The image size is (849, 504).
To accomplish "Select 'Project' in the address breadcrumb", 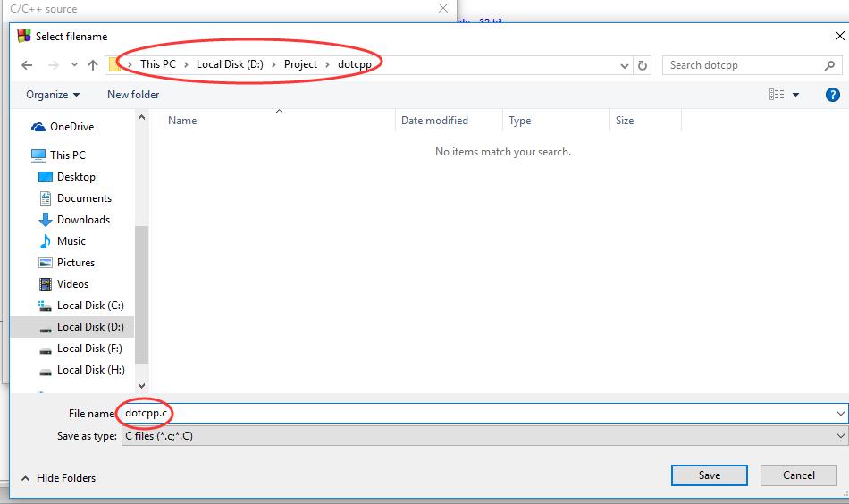I will (x=300, y=64).
